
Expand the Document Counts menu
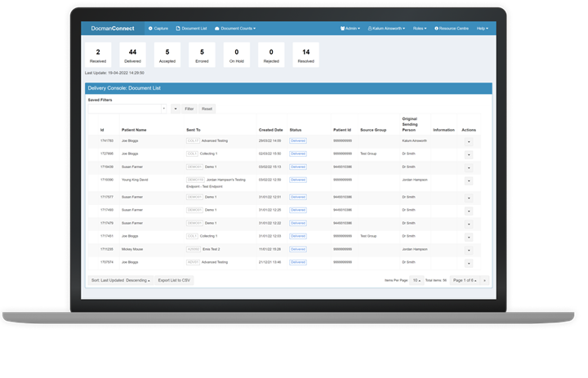click(x=235, y=28)
